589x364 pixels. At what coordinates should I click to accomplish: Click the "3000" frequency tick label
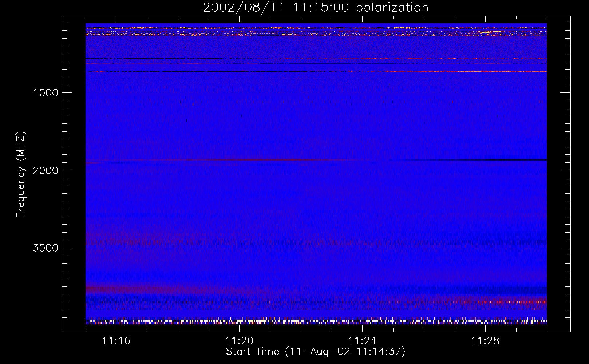[x=46, y=248]
